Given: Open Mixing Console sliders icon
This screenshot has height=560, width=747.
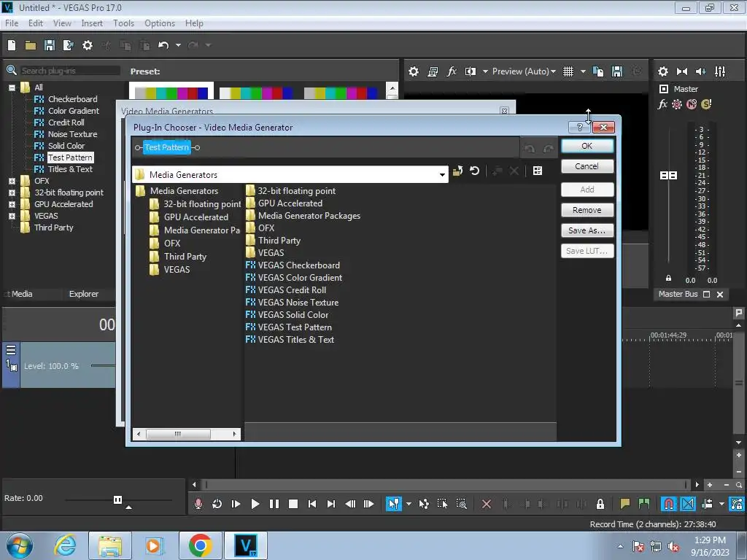Looking at the screenshot, I should click(x=720, y=71).
